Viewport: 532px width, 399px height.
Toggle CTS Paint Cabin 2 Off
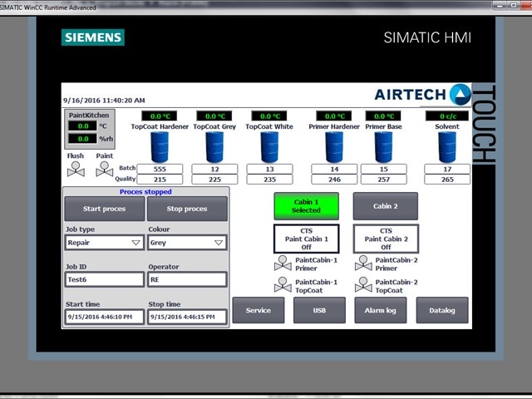point(386,239)
